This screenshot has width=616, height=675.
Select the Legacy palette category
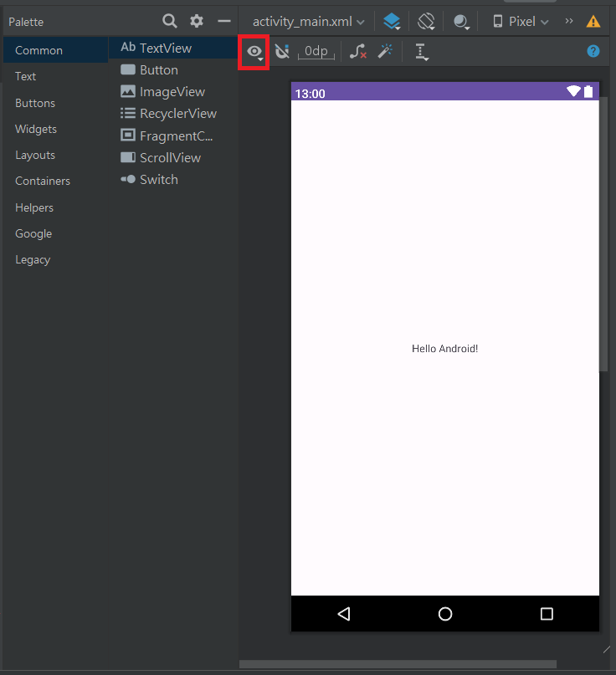click(55, 259)
